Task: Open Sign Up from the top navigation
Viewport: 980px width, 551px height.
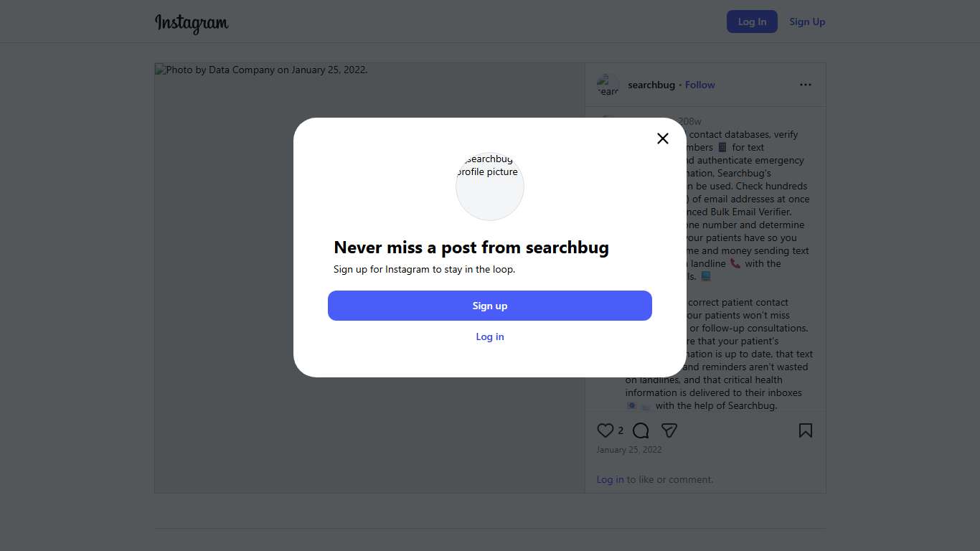Action: coord(807,22)
